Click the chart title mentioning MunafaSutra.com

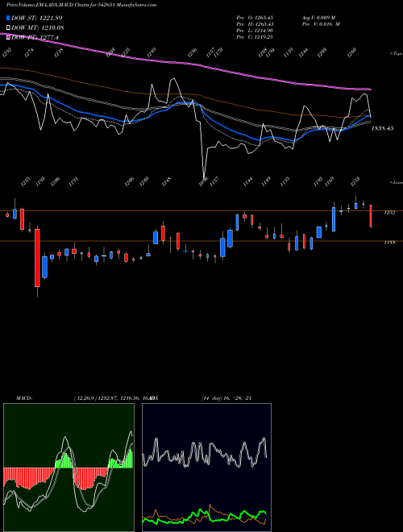81,5
